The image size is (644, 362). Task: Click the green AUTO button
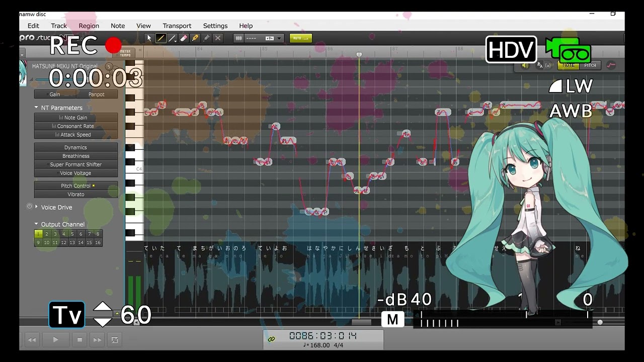[x=301, y=38]
